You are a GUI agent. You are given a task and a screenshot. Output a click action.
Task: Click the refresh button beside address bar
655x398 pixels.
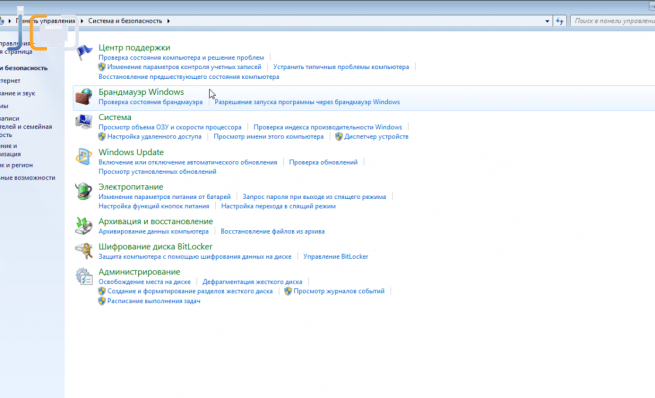click(x=560, y=21)
